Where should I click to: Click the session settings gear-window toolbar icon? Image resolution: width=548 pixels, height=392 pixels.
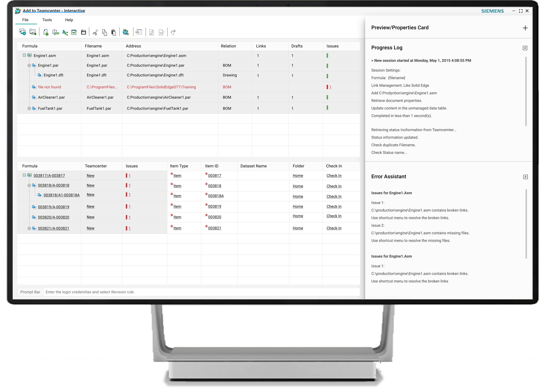[23, 32]
